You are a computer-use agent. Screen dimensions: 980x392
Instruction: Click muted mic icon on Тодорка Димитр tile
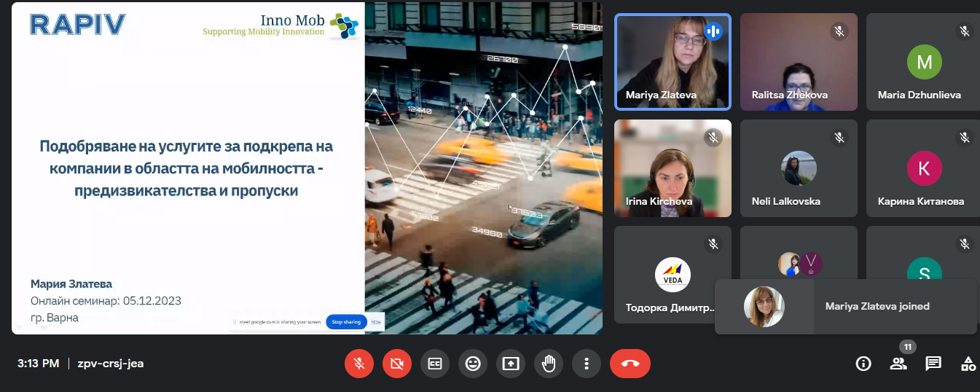point(713,244)
